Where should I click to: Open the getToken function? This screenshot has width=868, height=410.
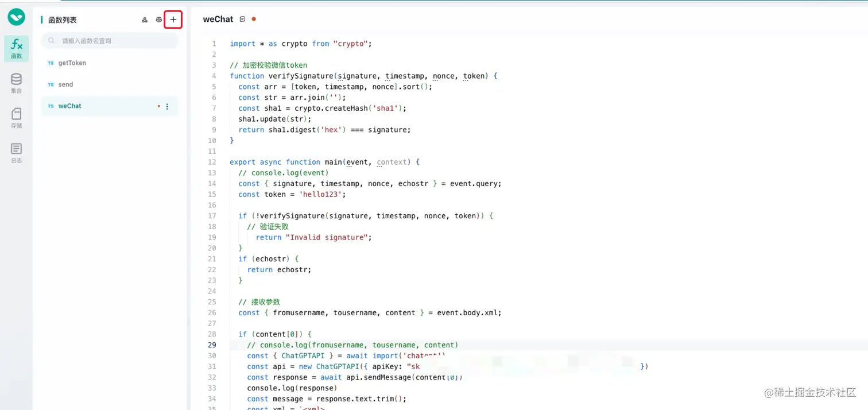pyautogui.click(x=110, y=63)
